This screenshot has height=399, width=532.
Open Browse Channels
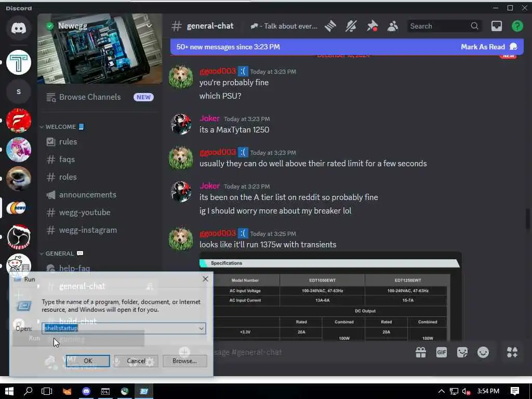tap(100, 97)
